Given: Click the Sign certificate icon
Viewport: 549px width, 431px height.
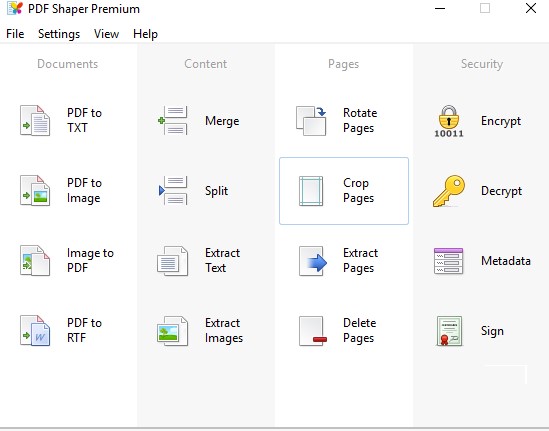Looking at the screenshot, I should (x=449, y=331).
